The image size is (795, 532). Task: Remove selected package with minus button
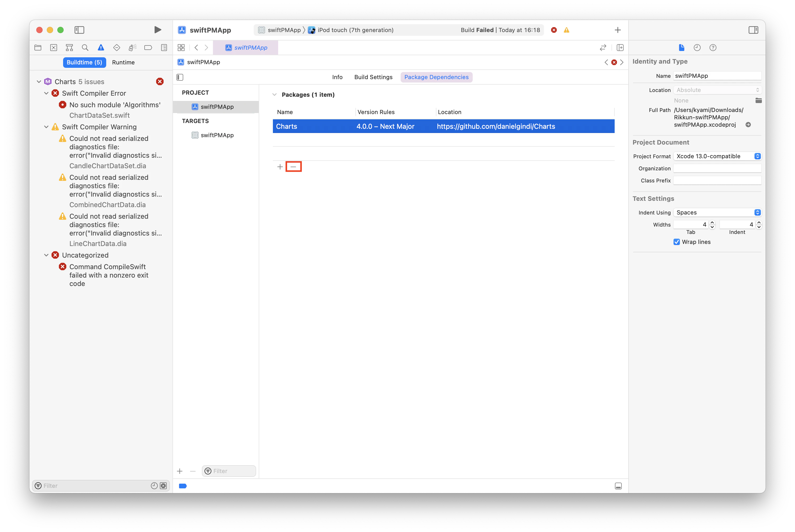293,167
